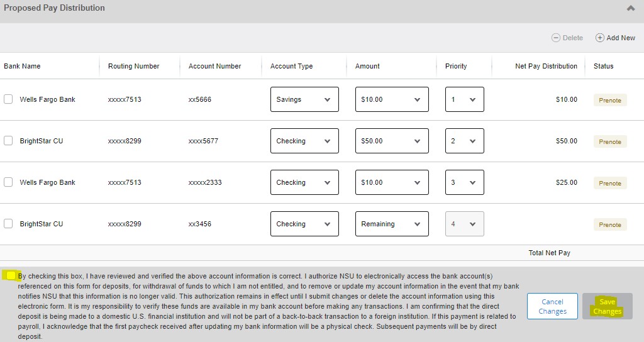Click the Proposed Pay Distribution heading

click(x=54, y=8)
